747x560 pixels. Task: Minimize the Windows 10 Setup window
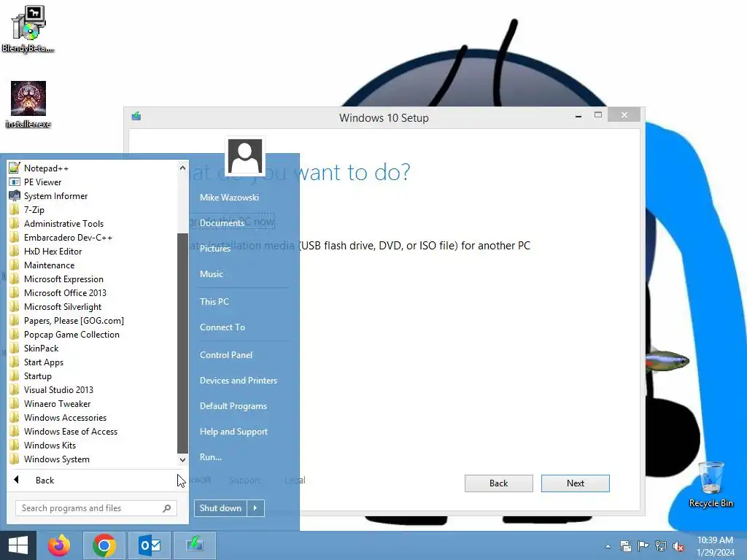coord(578,116)
